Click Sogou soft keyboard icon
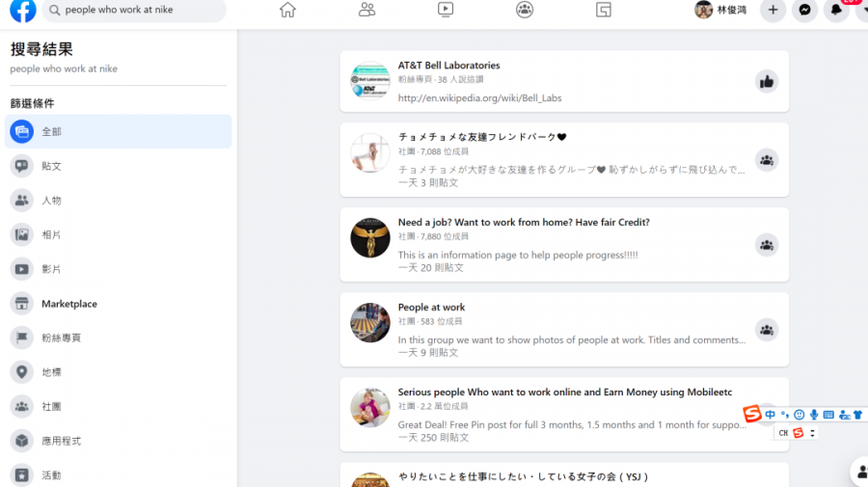Screen dimensions: 868x487 point(828,415)
